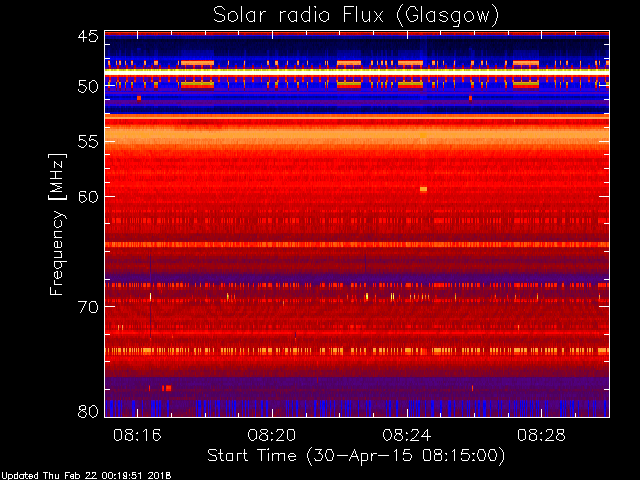The image size is (640, 480).
Task: Click the '80' frequency tick label
Action: 88,411
